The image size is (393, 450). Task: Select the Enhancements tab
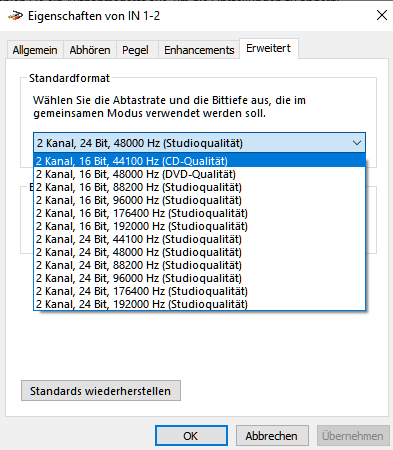point(199,50)
